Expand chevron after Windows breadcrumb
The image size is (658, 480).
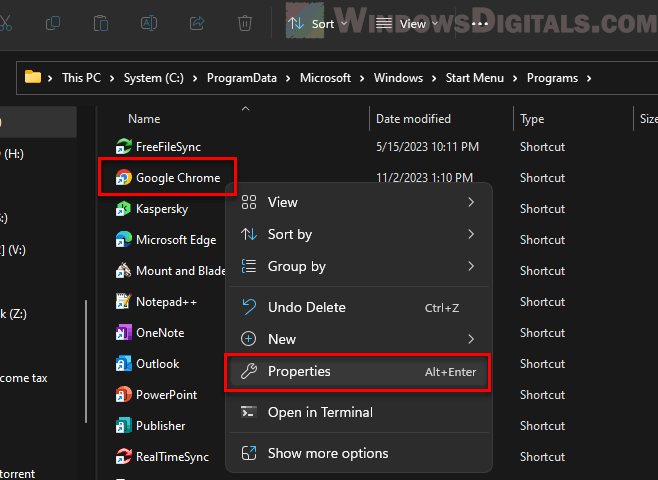point(434,78)
